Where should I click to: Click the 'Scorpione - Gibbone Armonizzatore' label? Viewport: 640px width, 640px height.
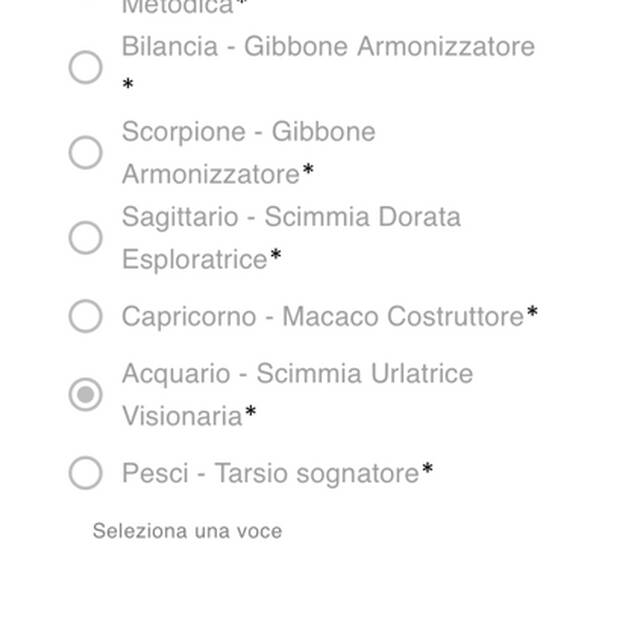point(248,132)
